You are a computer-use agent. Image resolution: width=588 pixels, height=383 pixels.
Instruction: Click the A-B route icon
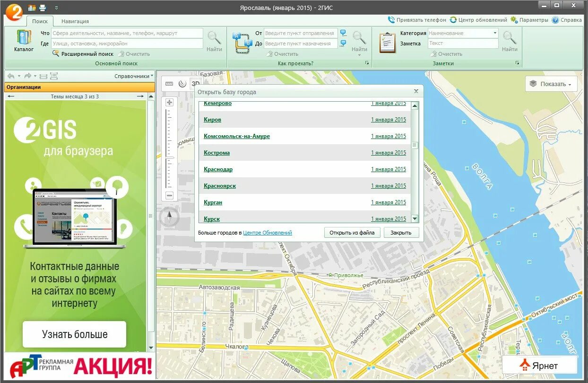[x=242, y=43]
